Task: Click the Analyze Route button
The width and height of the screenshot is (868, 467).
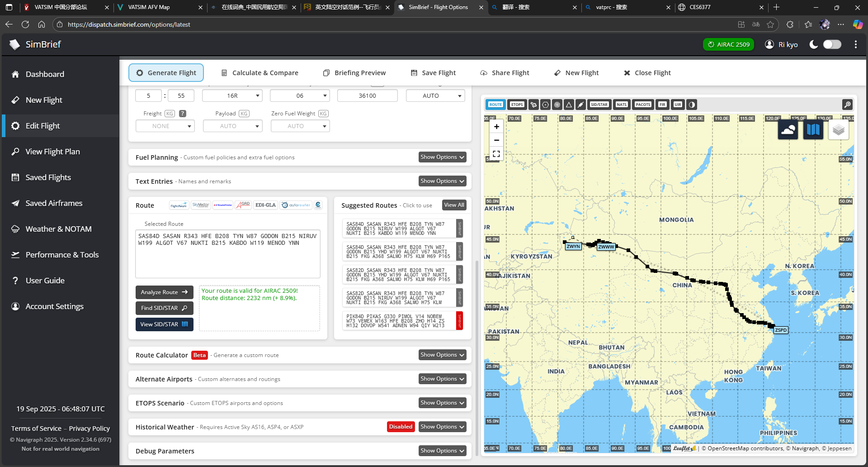Action: tap(164, 292)
